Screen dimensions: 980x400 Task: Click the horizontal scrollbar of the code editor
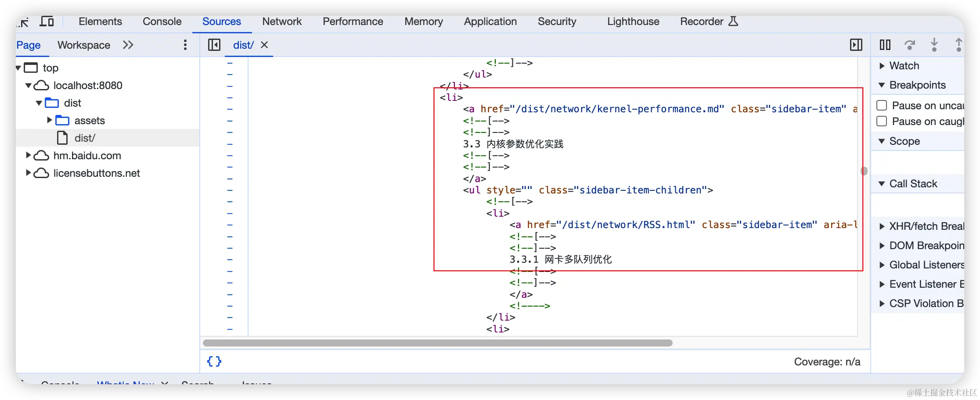tap(437, 343)
